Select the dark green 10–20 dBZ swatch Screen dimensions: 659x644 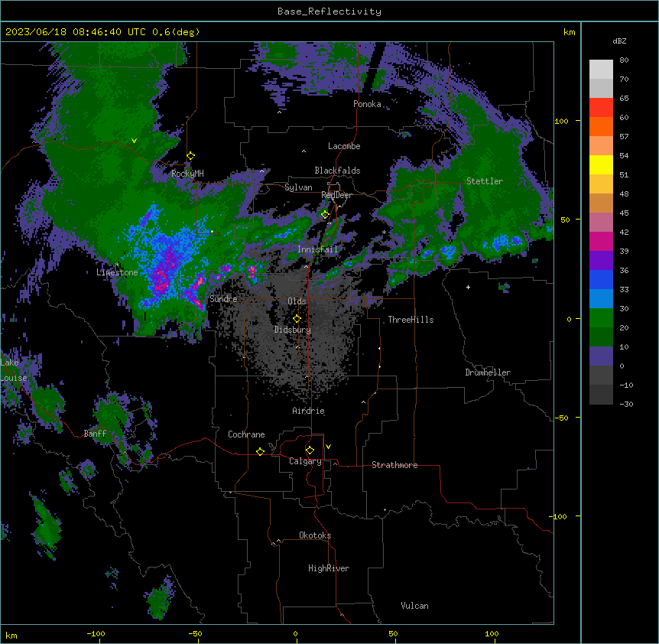click(x=601, y=337)
